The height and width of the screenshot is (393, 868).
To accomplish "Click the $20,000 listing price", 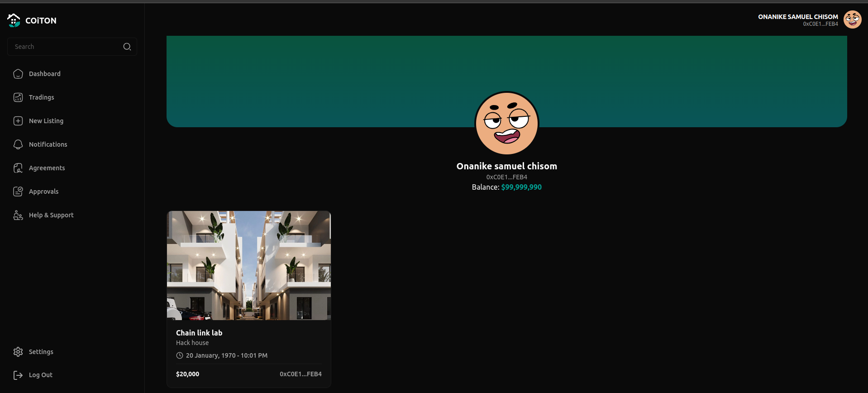I will [187, 374].
